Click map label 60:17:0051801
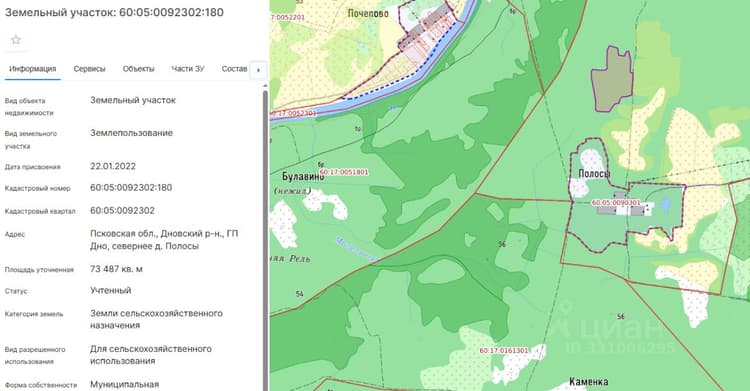 [x=344, y=172]
